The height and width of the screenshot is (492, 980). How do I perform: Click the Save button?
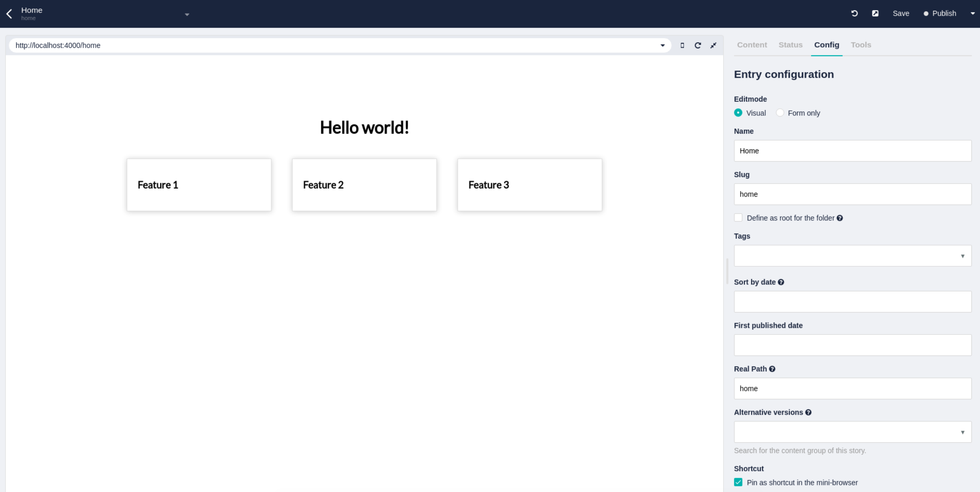pyautogui.click(x=901, y=13)
